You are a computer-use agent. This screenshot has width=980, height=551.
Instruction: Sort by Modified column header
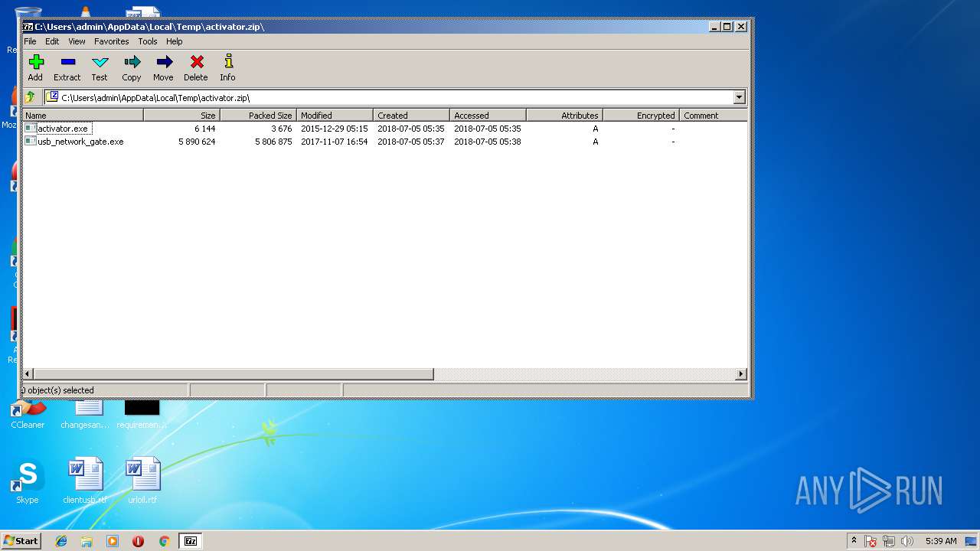[335, 116]
